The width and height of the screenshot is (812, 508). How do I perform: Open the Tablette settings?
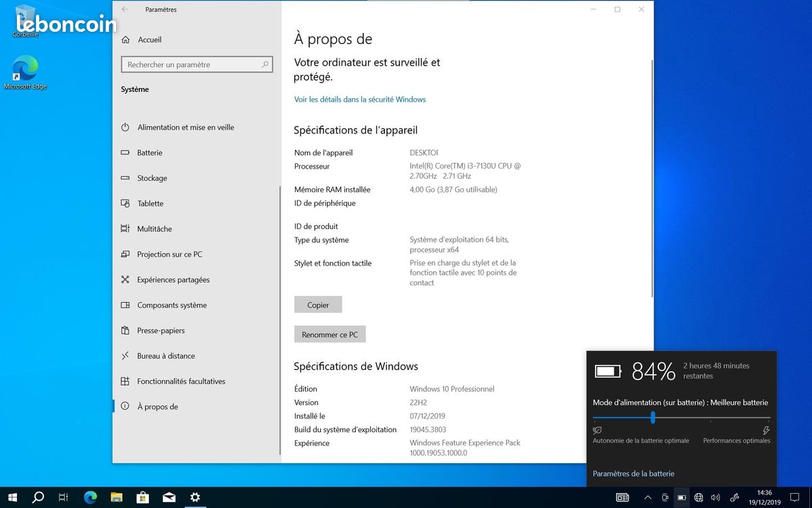click(150, 204)
